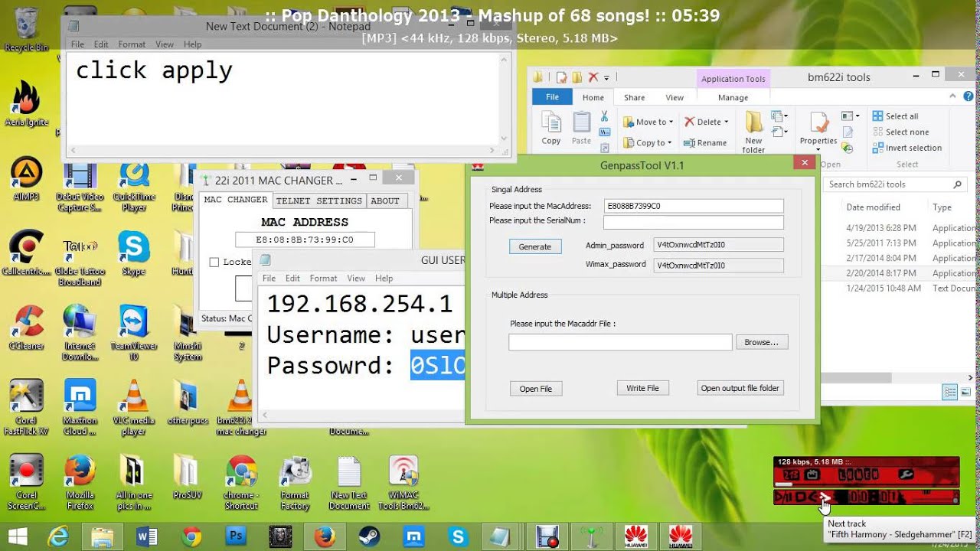Image resolution: width=980 pixels, height=551 pixels.
Task: Click Open File button in GenpassTool
Action: [536, 389]
